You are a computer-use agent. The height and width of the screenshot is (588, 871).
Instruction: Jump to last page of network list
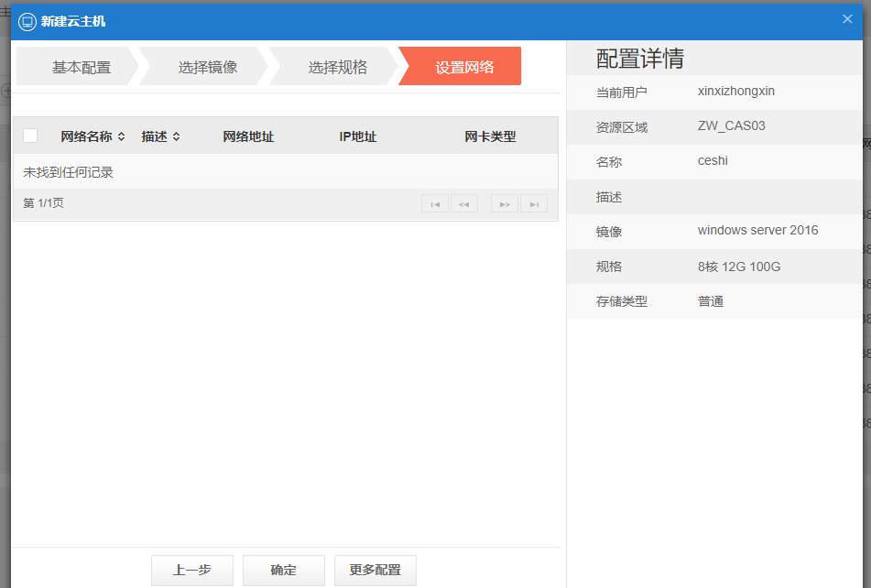pyautogui.click(x=533, y=203)
